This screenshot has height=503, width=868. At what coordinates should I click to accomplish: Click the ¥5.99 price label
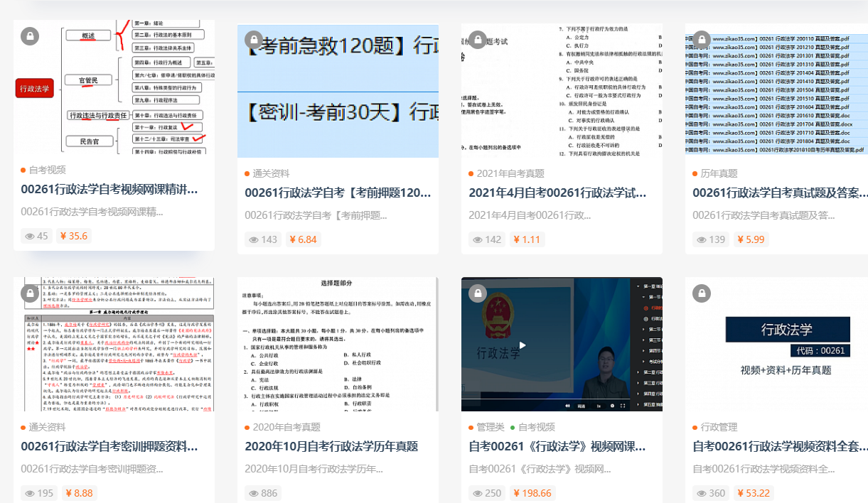pyautogui.click(x=751, y=239)
